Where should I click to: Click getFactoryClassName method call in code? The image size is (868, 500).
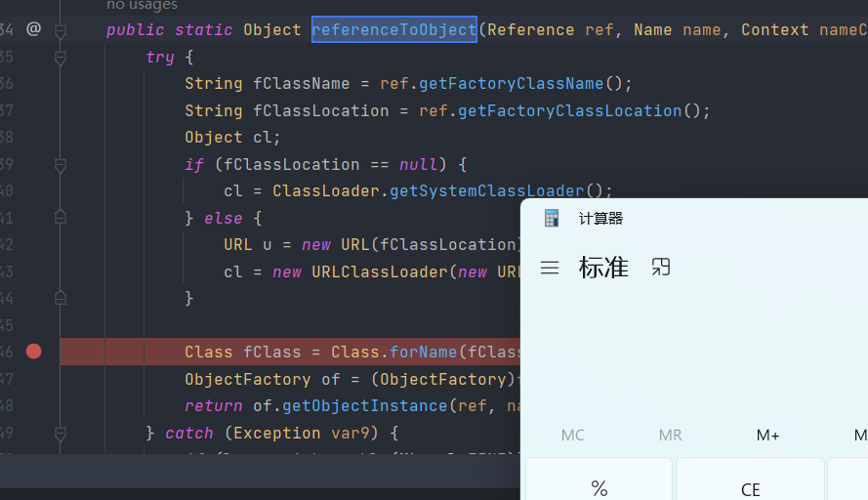[531, 84]
